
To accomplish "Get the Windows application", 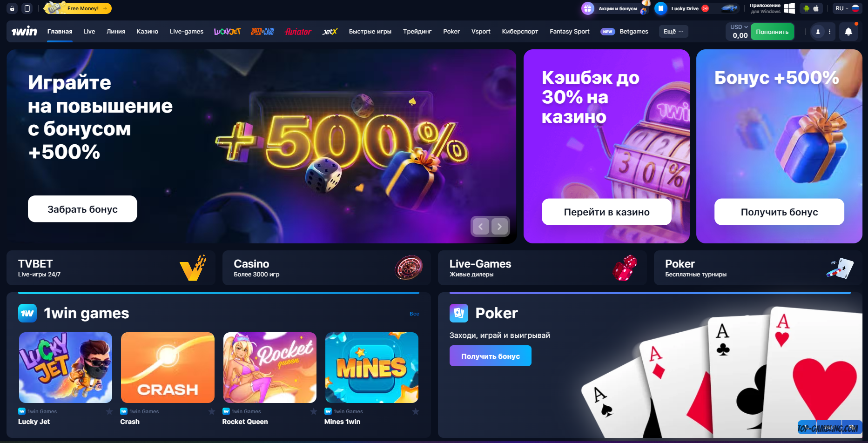I will [x=772, y=8].
